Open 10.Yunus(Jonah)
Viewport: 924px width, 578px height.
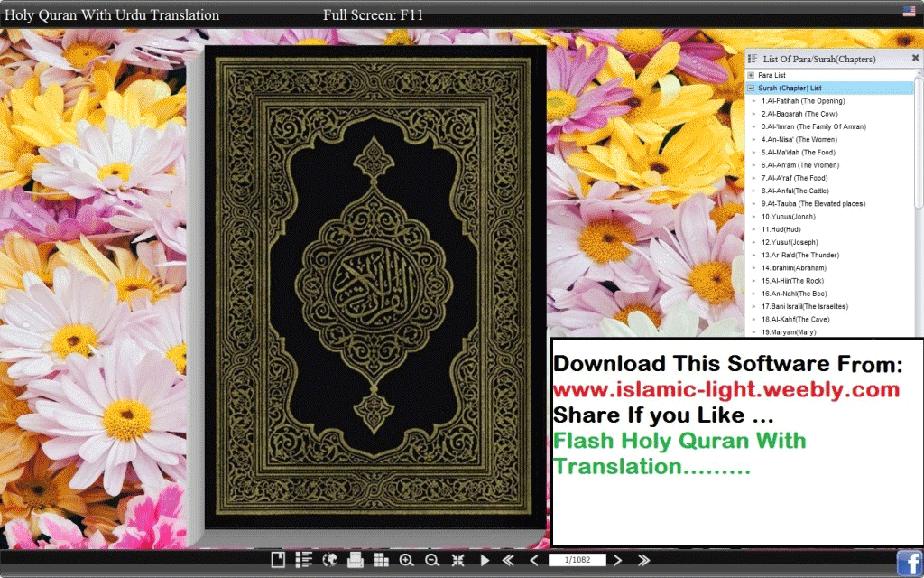pos(788,217)
